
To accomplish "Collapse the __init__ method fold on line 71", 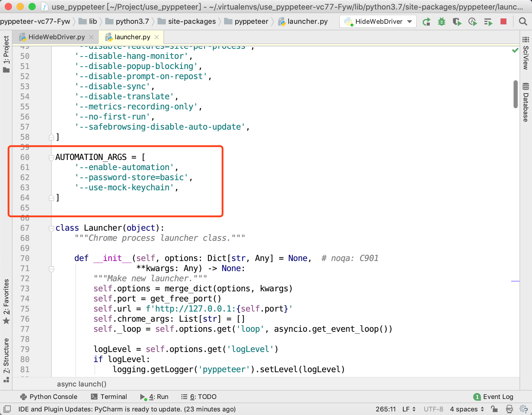I will pyautogui.click(x=51, y=269).
